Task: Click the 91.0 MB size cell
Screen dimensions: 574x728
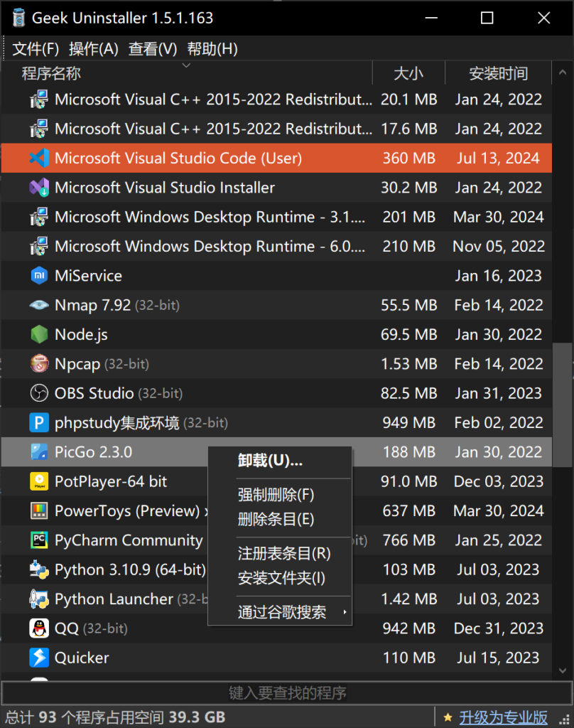Action: tap(408, 481)
